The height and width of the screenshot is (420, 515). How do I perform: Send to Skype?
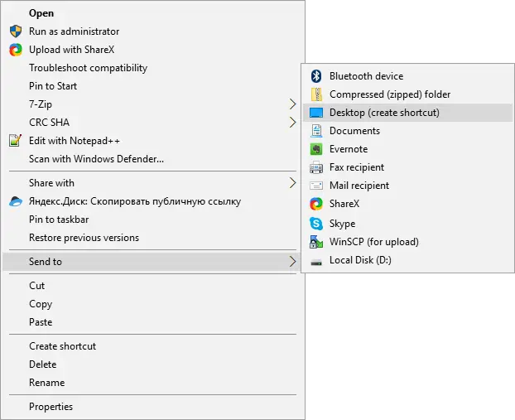pos(407,224)
